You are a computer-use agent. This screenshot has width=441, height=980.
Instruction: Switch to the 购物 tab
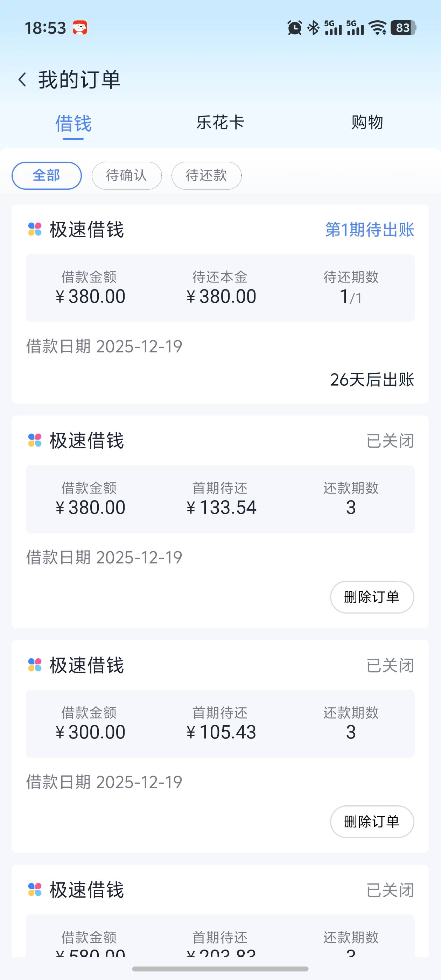coord(367,122)
